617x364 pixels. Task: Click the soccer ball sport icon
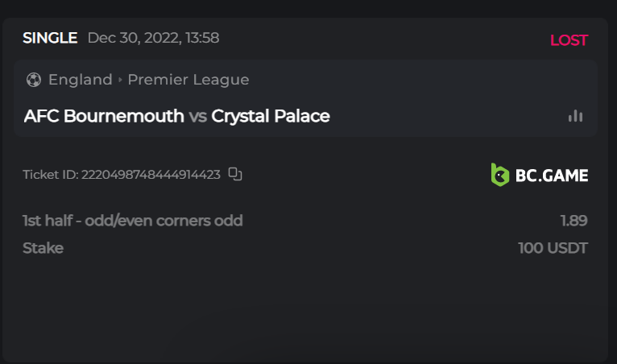(x=34, y=80)
